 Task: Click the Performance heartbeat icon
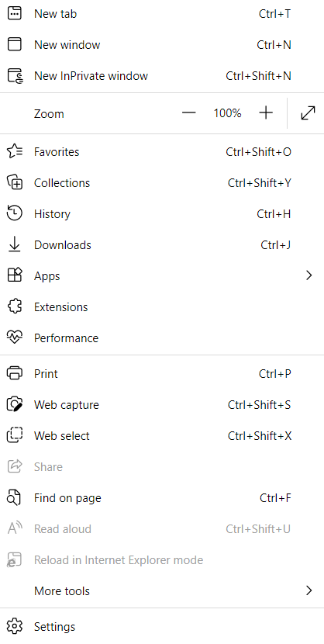15,338
